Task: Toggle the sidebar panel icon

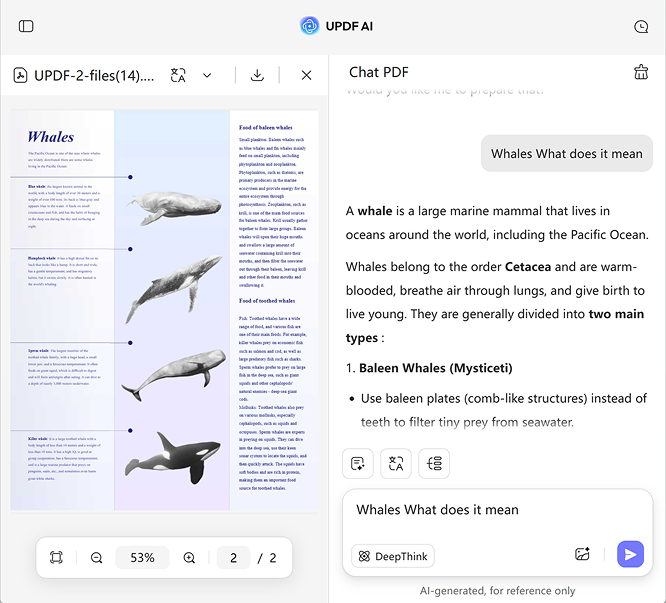Action: [26, 26]
